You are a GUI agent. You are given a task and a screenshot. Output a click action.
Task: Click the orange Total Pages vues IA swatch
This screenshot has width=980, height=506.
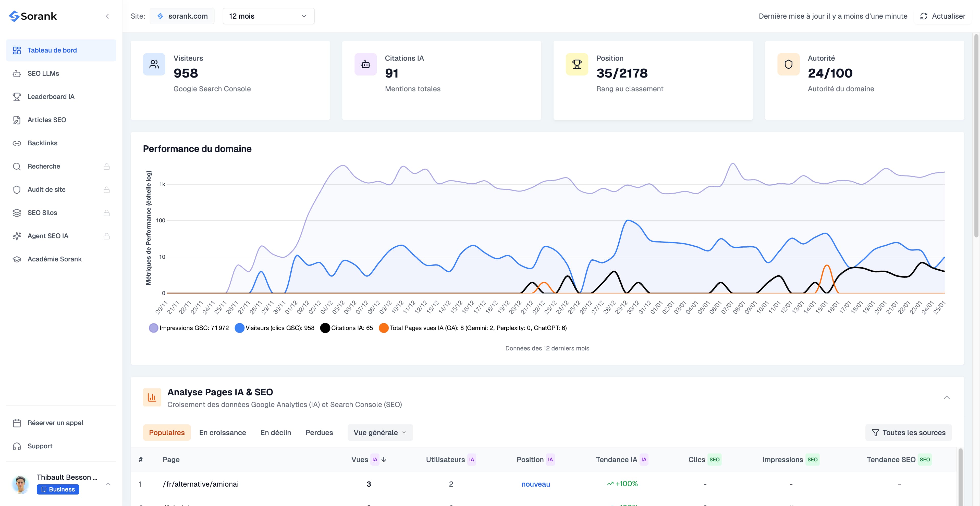[384, 328]
